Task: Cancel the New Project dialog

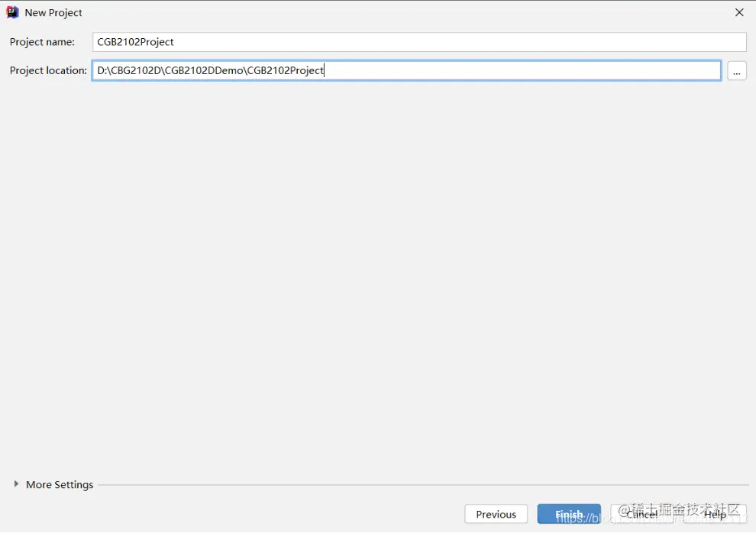Action: tap(641, 514)
